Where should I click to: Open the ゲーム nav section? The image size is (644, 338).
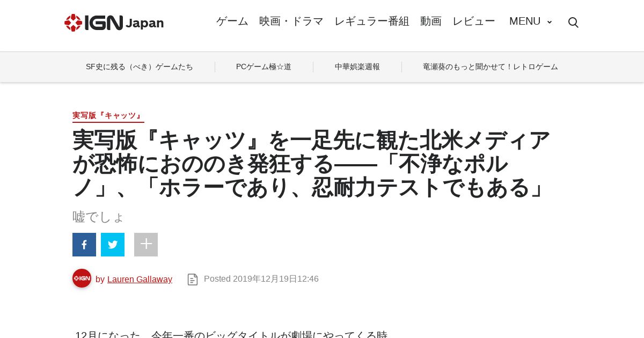[232, 21]
